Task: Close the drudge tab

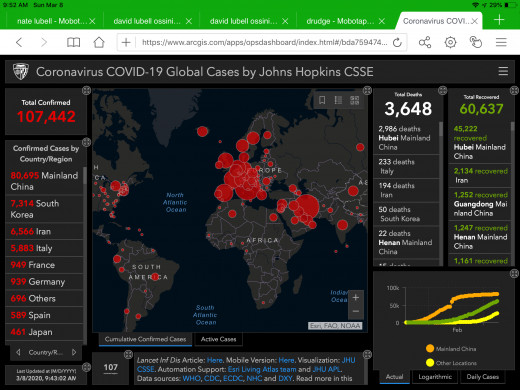Action: 382,21
